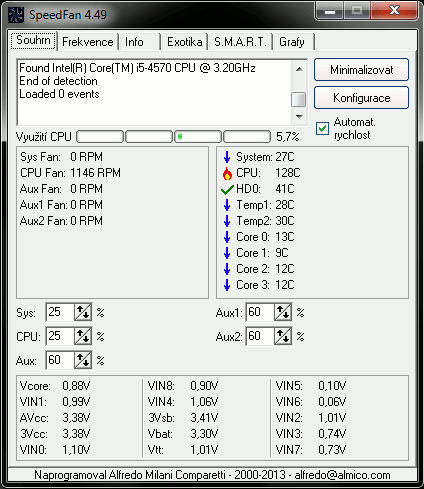Click the status bar author credit text
Screen dimensions: 424x489
click(212, 475)
